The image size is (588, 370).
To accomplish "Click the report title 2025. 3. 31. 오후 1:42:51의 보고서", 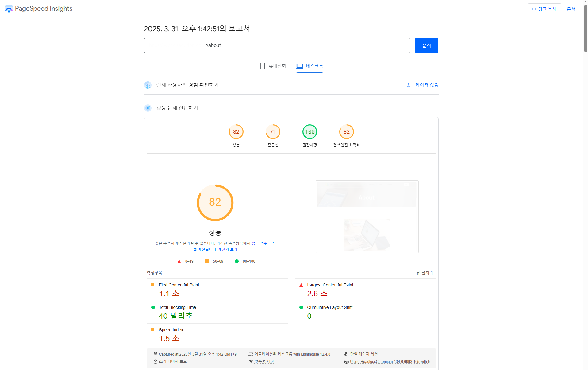I will [x=197, y=29].
